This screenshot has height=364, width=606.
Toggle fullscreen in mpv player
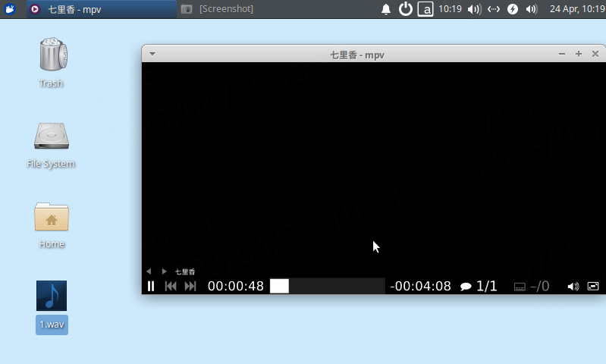click(x=593, y=286)
